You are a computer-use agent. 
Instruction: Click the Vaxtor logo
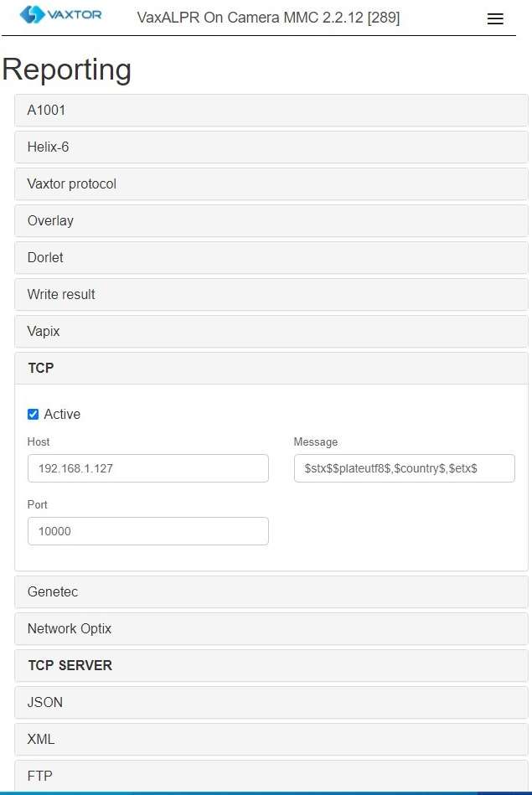(59, 14)
